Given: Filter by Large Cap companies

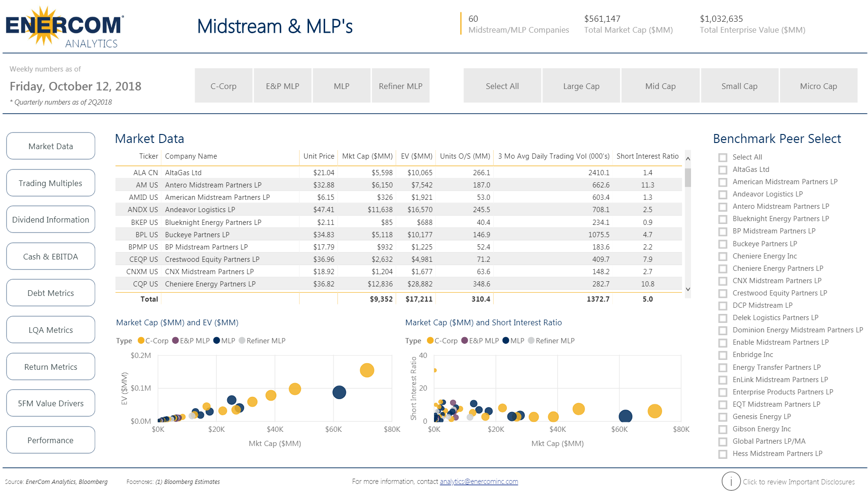Looking at the screenshot, I should 581,86.
